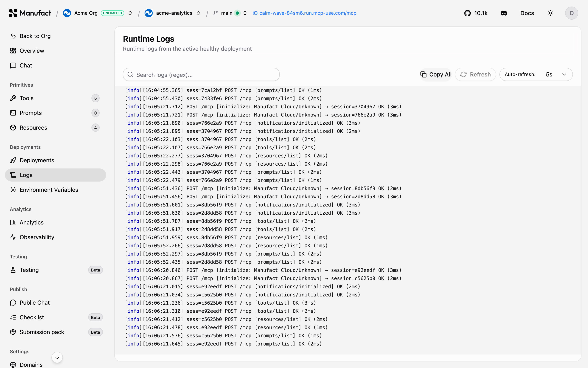Image resolution: width=588 pixels, height=368 pixels.
Task: Click the acme-analytics project avatar icon
Action: [148, 13]
